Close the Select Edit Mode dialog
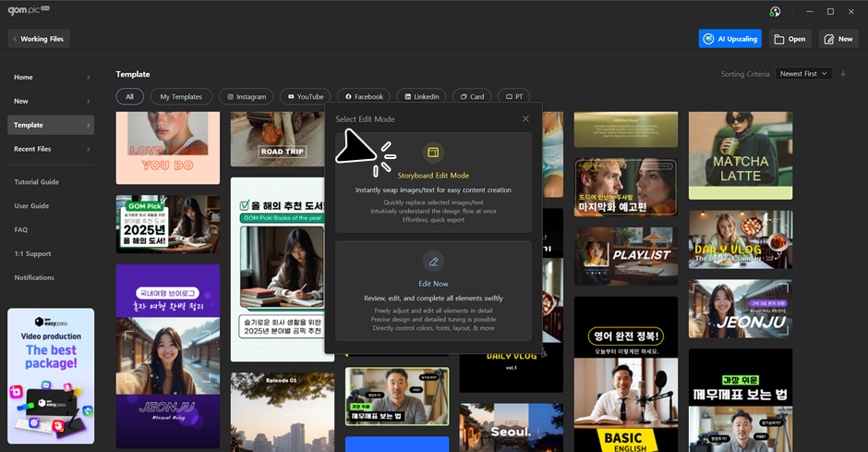 (525, 119)
